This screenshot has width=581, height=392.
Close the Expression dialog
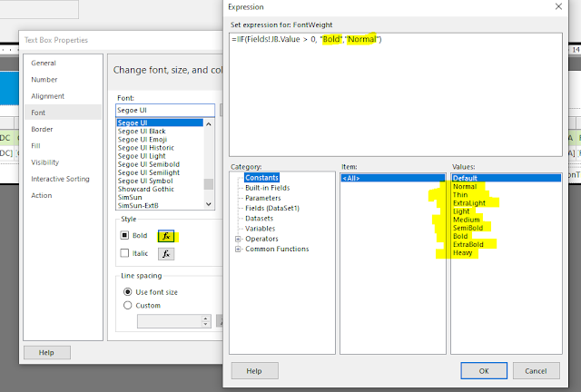(x=558, y=6)
